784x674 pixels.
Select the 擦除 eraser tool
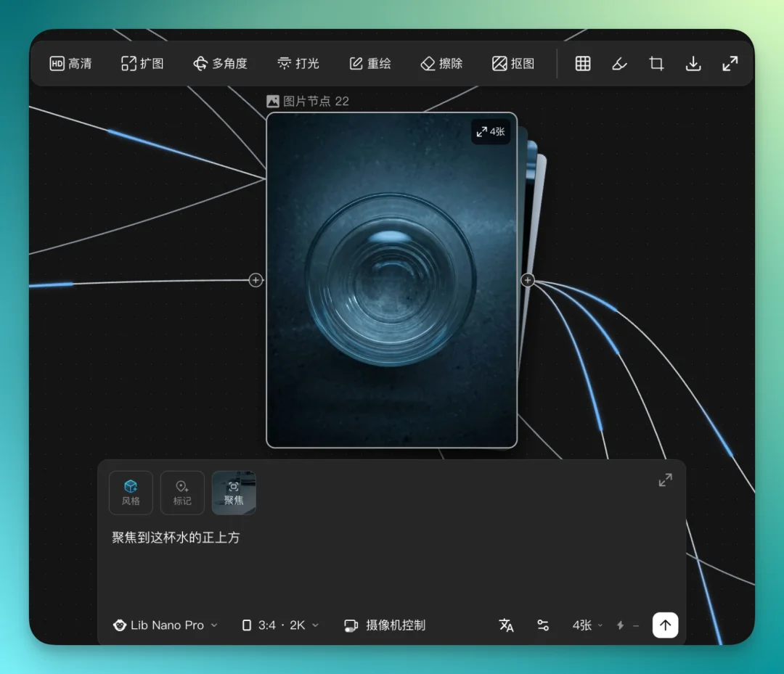click(441, 63)
